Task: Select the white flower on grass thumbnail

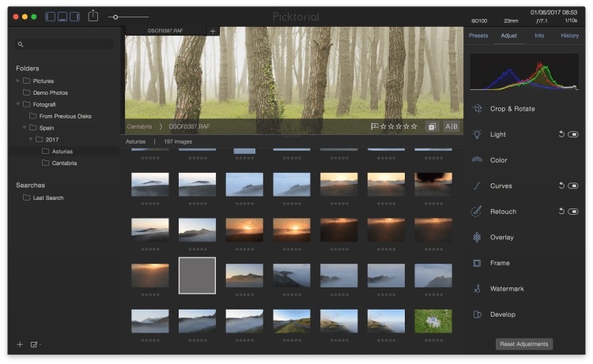Action: coord(433,321)
